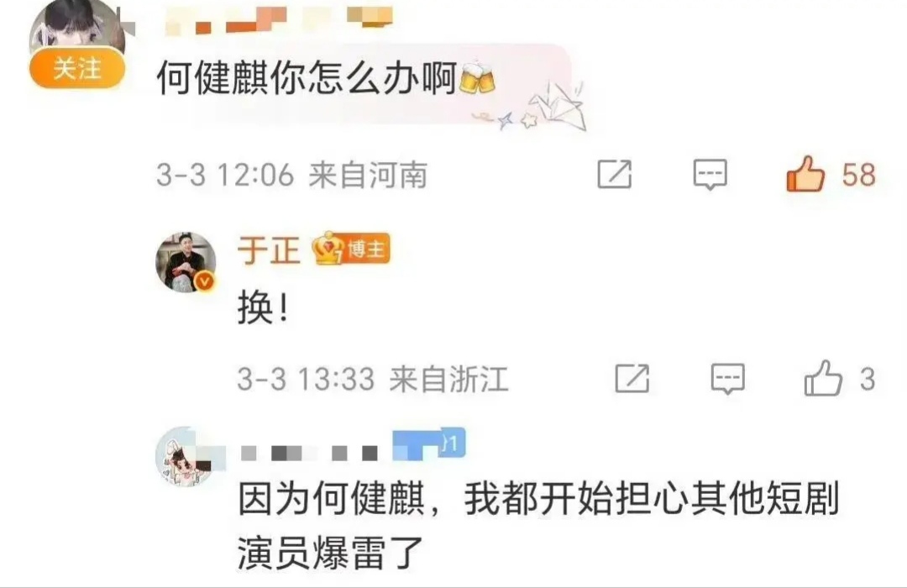This screenshot has width=907, height=588.
Task: Like 于正's reply showing 3 likes
Action: [822, 378]
